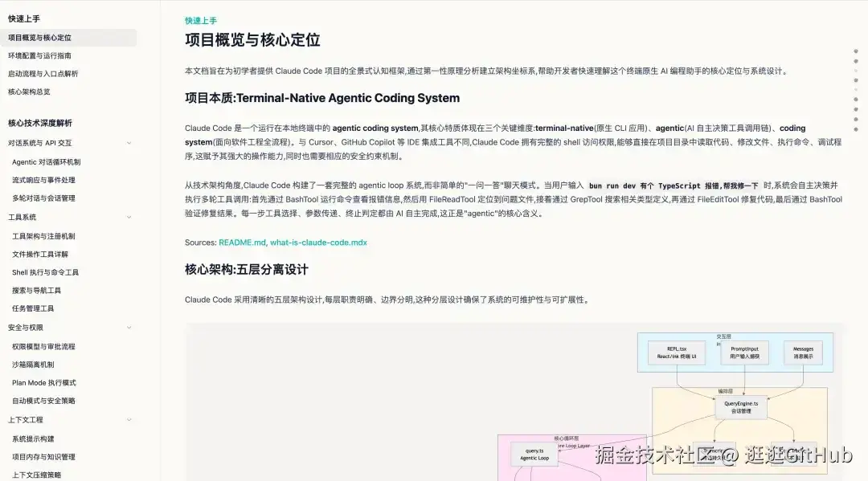
Task: Open 系统提示构建 page
Action: tap(33, 439)
